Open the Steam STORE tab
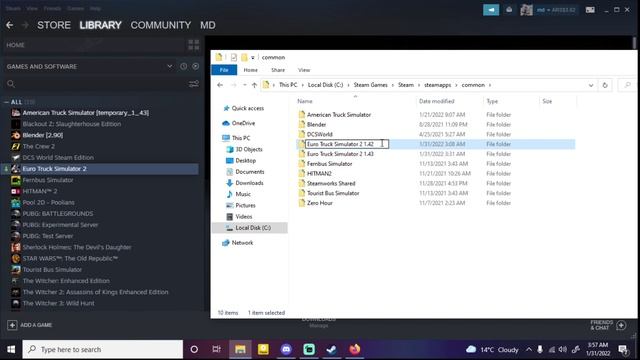 tap(54, 25)
